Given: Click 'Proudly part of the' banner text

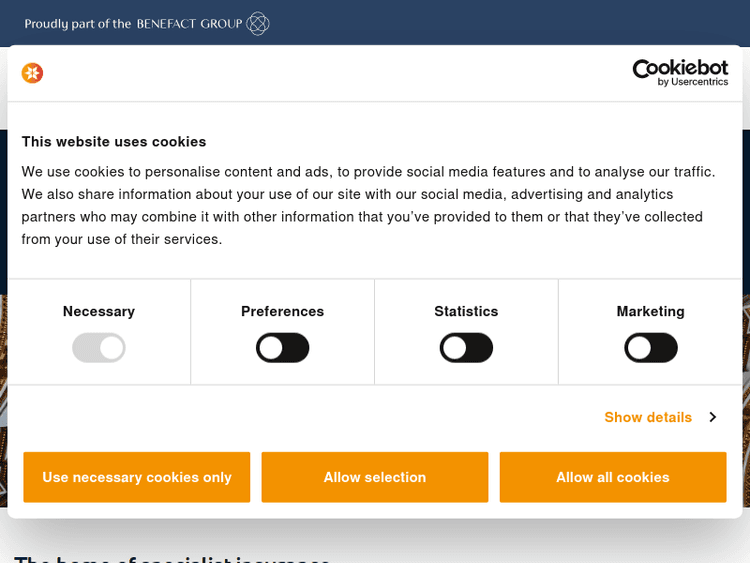Looking at the screenshot, I should 79,23.
